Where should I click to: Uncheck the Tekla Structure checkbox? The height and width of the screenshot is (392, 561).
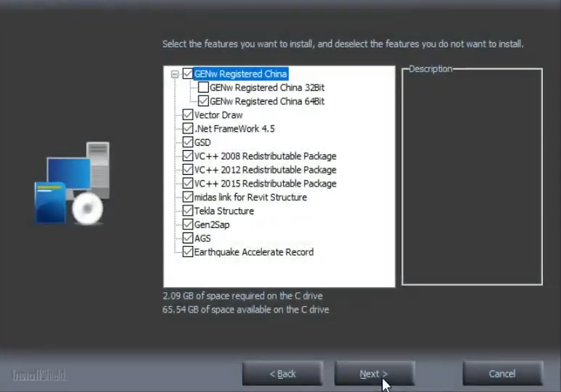click(x=187, y=211)
